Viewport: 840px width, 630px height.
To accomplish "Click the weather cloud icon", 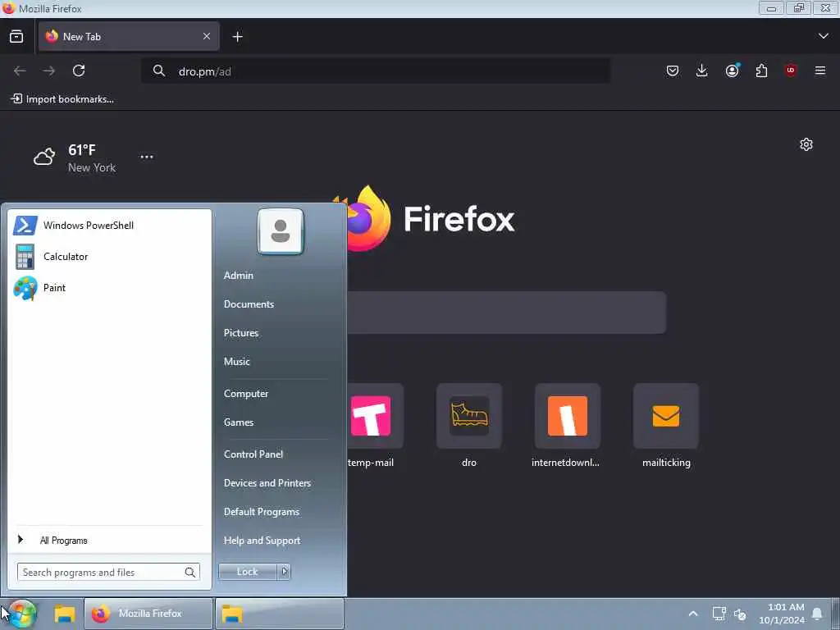I will [x=44, y=157].
